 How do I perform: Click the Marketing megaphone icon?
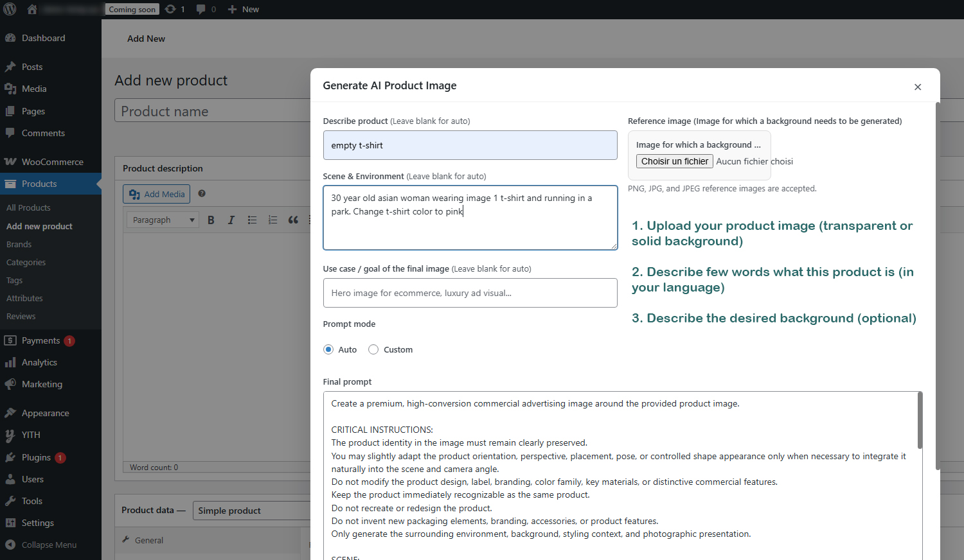pos(10,384)
